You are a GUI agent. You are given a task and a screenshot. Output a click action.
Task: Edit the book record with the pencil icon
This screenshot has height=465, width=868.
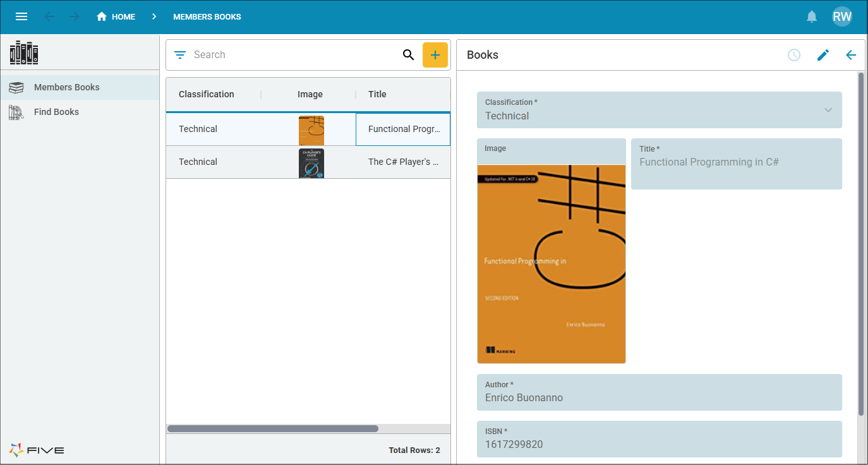click(x=823, y=55)
